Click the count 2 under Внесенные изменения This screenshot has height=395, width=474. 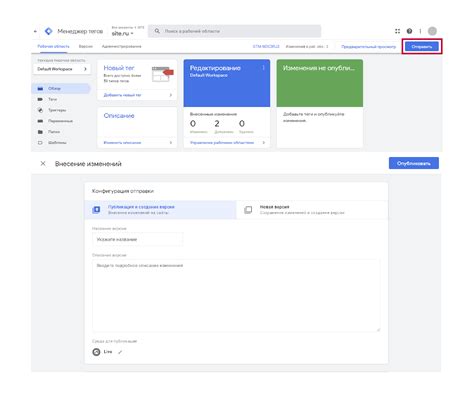217,124
